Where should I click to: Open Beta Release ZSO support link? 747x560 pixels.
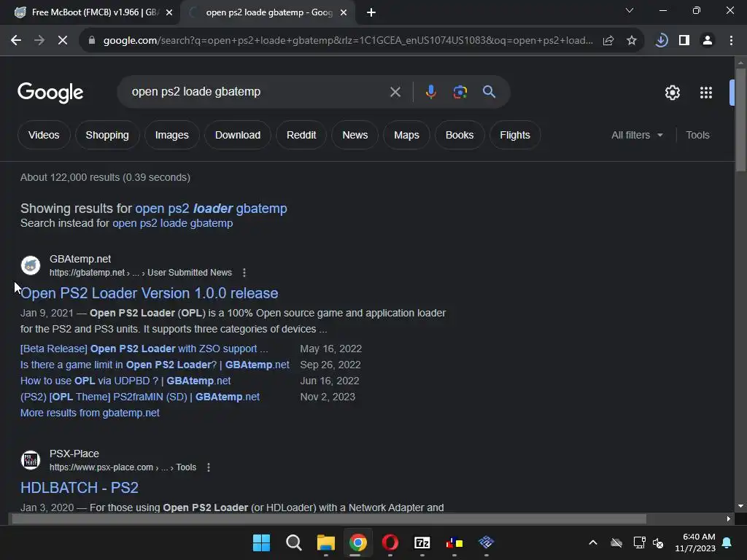click(144, 349)
